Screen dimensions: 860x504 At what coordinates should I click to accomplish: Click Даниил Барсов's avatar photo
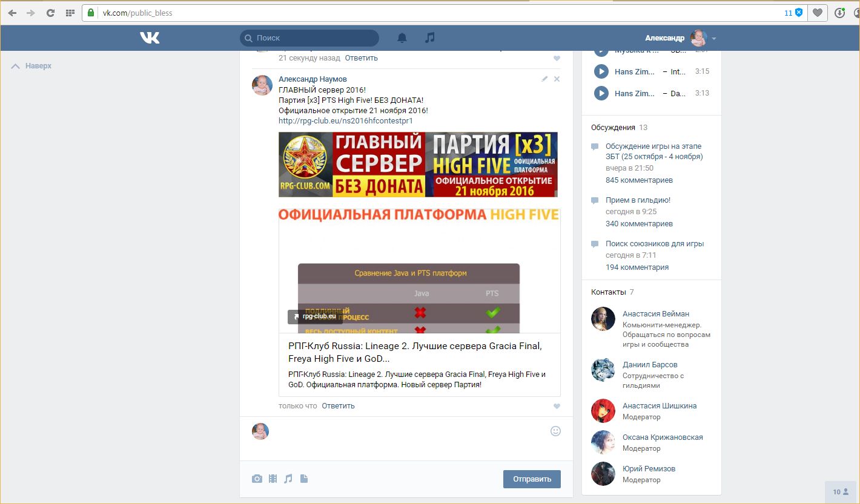click(x=603, y=370)
